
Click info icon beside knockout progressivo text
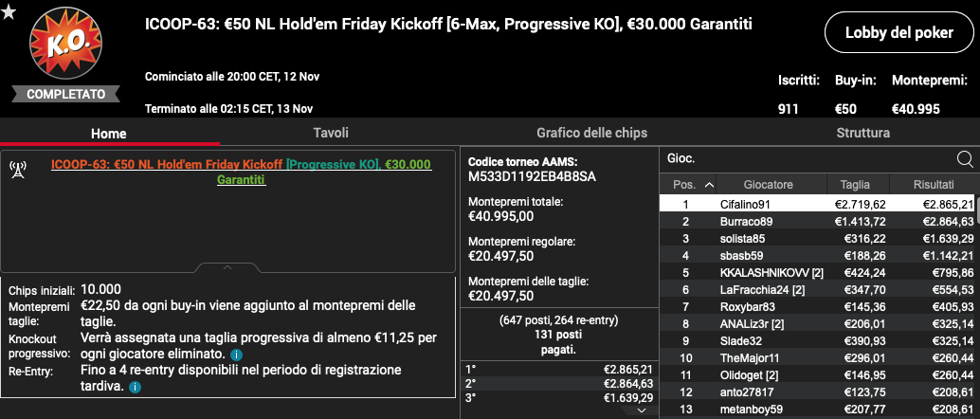coord(236,355)
